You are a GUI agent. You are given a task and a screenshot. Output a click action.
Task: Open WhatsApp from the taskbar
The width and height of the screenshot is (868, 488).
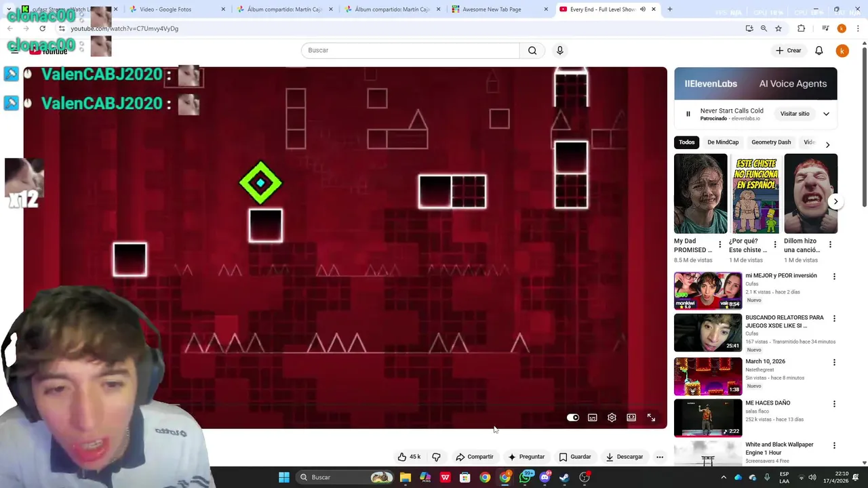coord(525,477)
